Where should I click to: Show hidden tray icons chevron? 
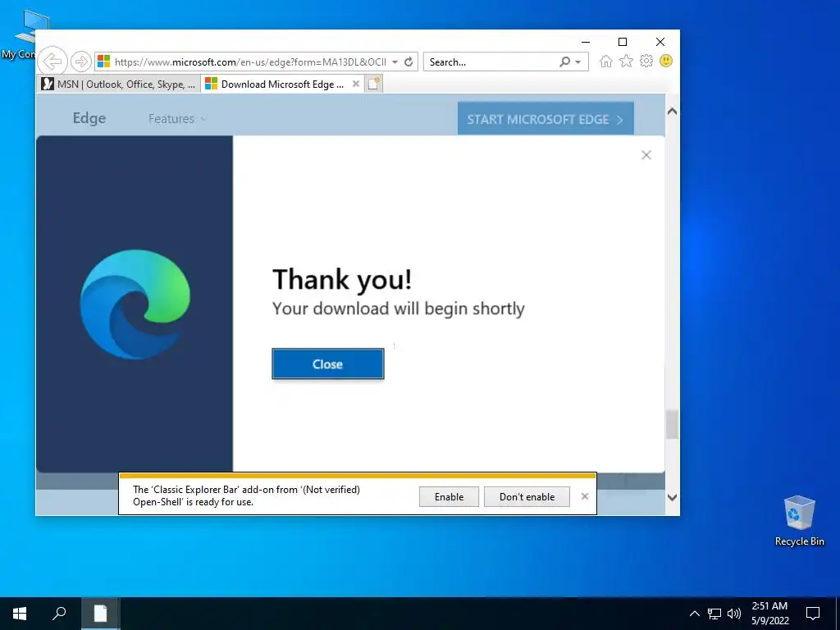click(x=694, y=614)
